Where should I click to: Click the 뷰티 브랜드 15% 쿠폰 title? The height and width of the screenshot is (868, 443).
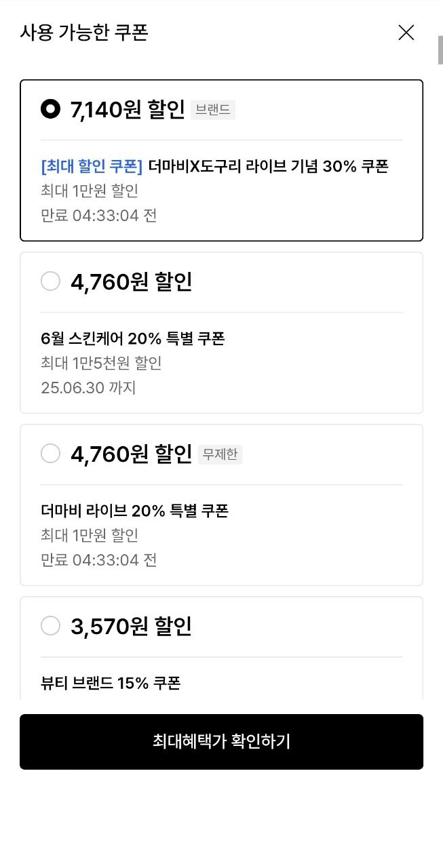tap(111, 683)
